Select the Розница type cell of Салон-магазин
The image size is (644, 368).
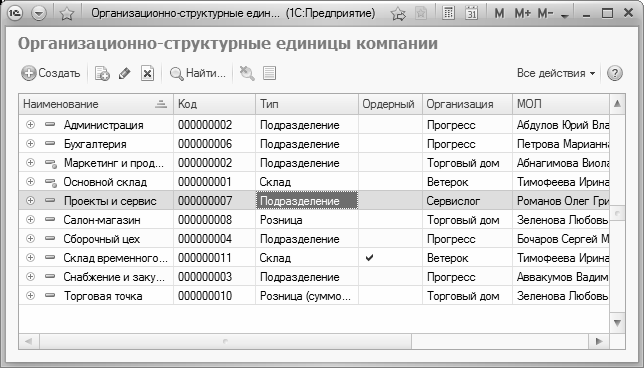pos(307,220)
